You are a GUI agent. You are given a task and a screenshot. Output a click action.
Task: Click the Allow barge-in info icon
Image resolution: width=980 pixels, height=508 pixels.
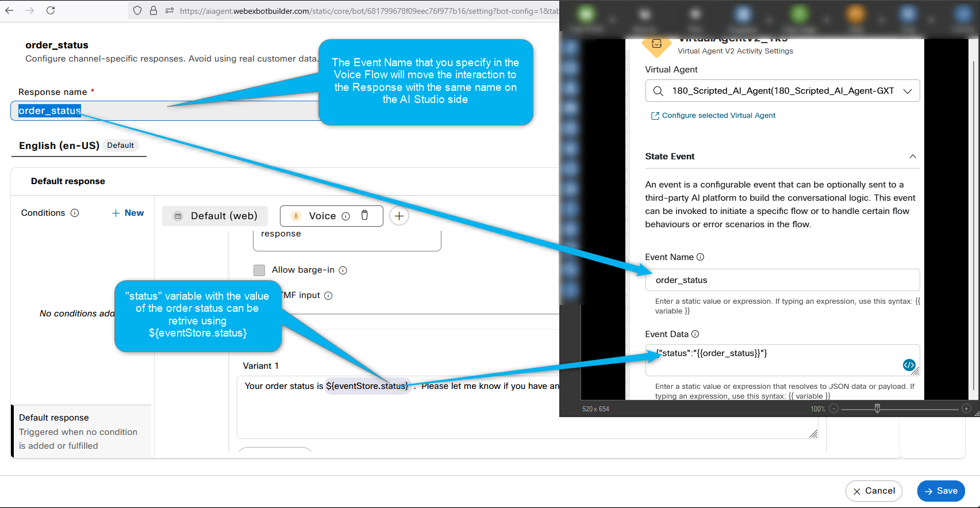pyautogui.click(x=343, y=270)
